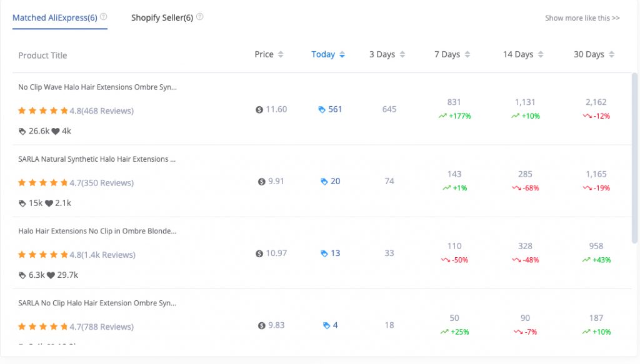Click the 4.7(350 Reviews) rating text
640x364 pixels.
point(101,182)
